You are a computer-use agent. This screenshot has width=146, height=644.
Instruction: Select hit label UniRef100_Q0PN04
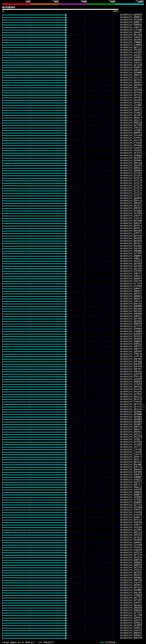[131, 329]
